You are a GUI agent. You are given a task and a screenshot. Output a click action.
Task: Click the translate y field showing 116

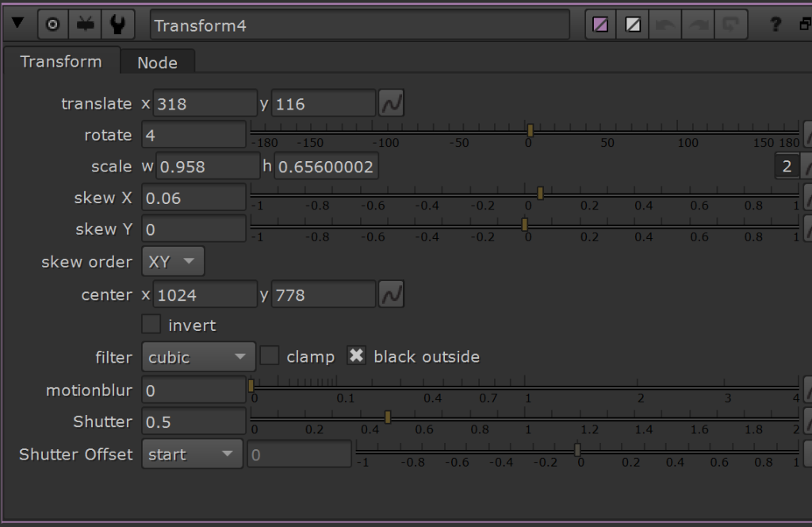pos(324,104)
